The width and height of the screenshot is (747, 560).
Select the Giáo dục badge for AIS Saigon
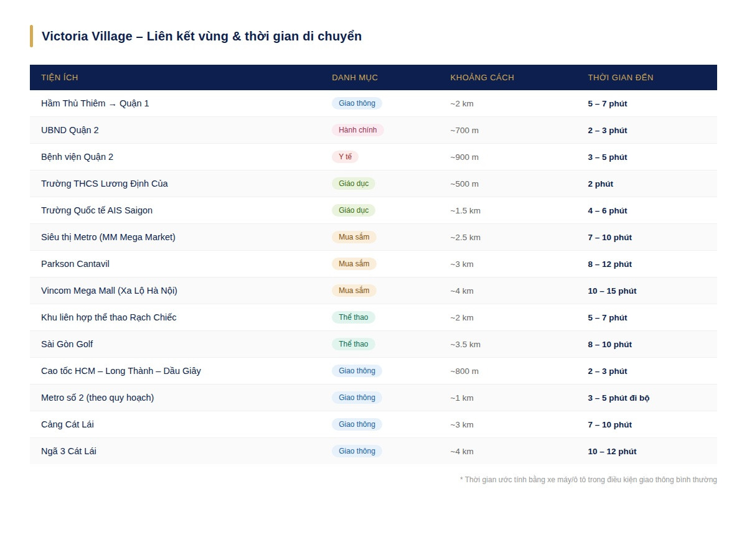coord(353,210)
